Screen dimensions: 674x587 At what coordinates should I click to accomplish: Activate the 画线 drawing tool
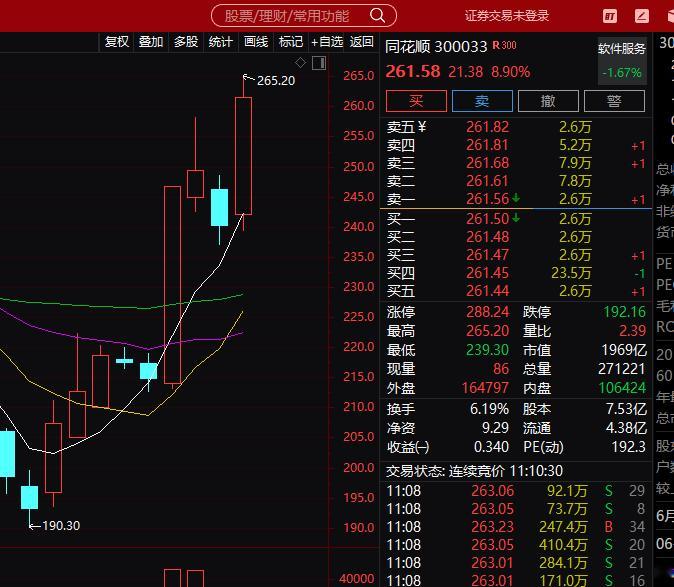coord(256,42)
